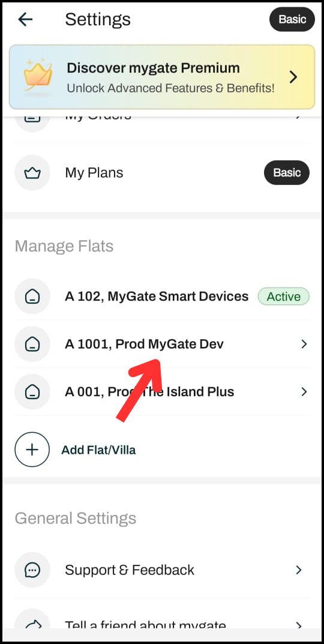Screen dimensions: 324x644
Task: Tap the green Active status badge
Action: tap(283, 296)
